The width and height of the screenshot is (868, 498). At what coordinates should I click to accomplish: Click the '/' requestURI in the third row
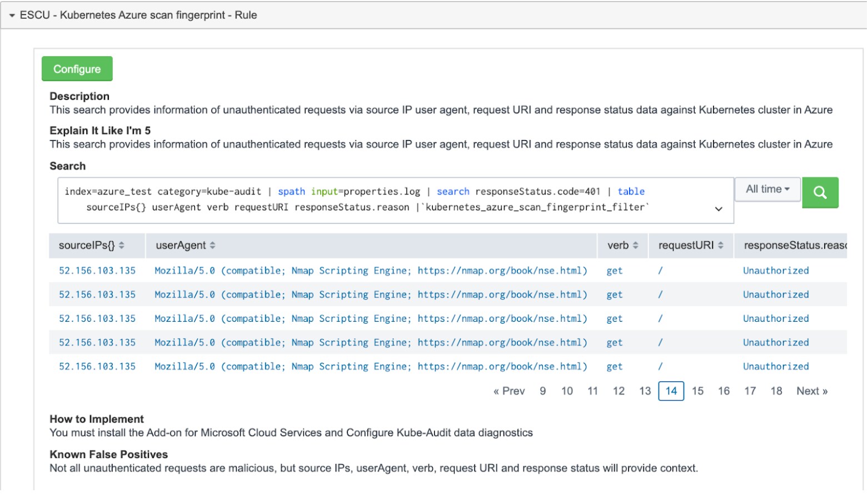point(660,318)
